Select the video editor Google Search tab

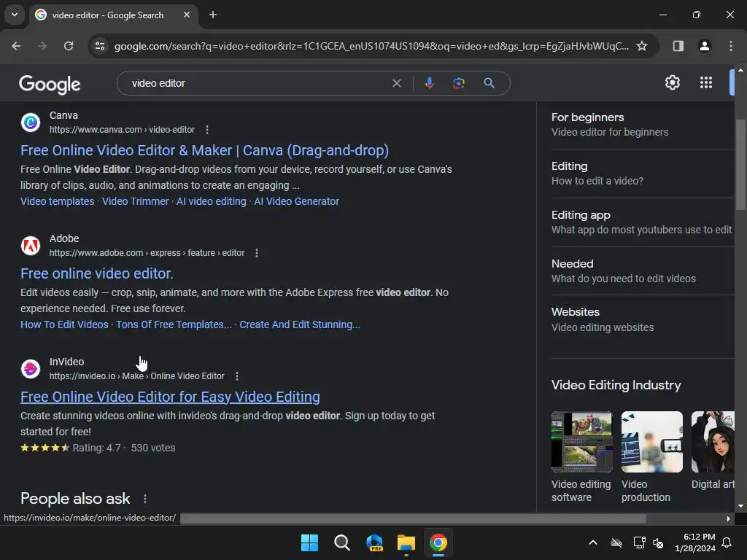114,15
